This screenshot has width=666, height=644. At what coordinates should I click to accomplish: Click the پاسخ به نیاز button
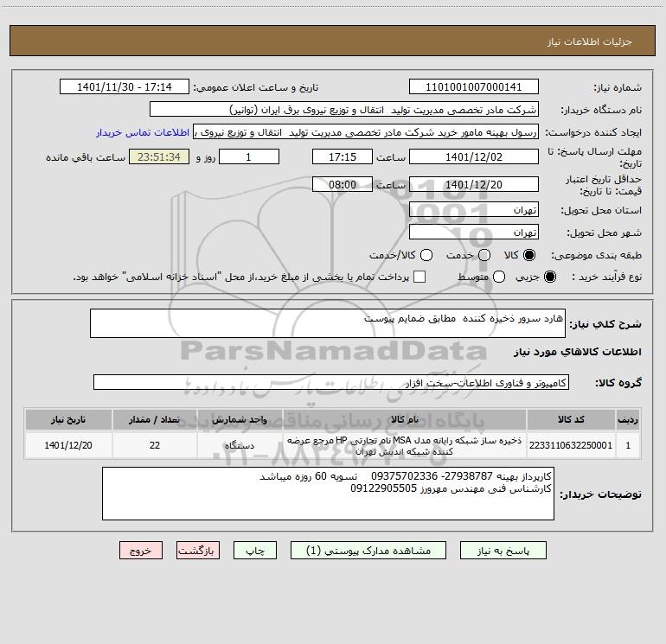(x=503, y=551)
